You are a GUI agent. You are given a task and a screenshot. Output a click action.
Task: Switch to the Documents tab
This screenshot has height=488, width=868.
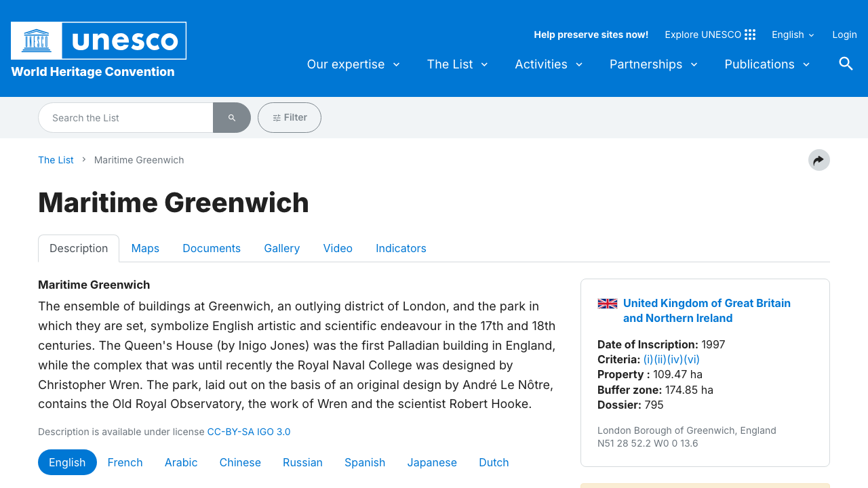[x=212, y=248]
